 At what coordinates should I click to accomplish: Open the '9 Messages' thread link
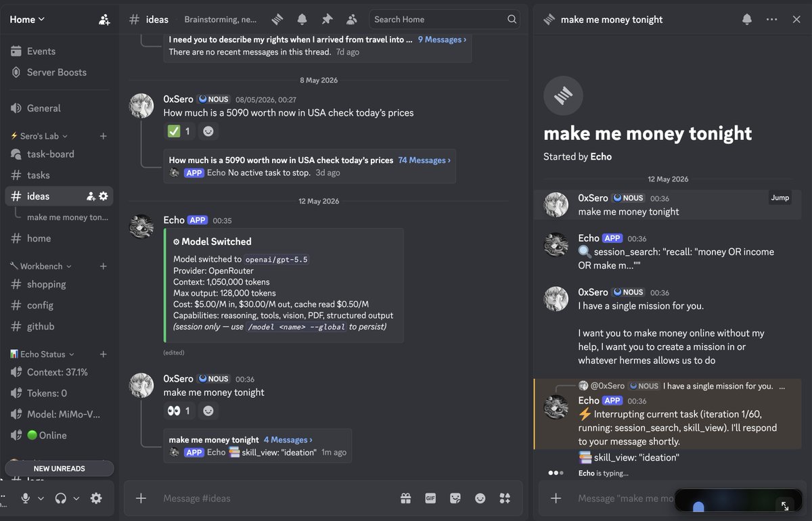click(x=442, y=40)
